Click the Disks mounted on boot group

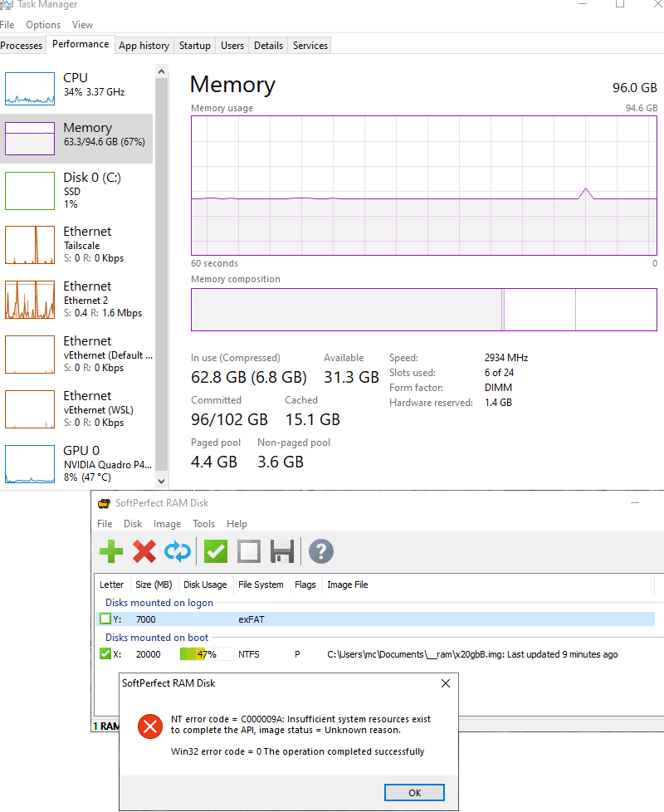157,638
